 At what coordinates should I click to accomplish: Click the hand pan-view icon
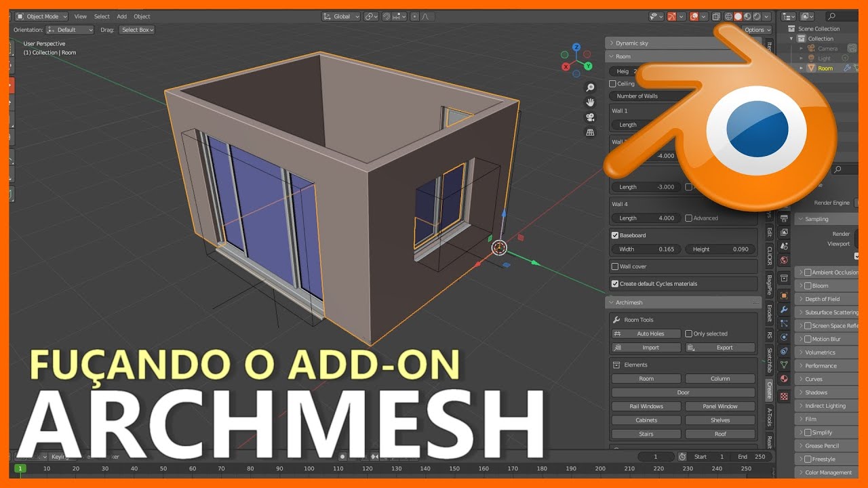[590, 102]
